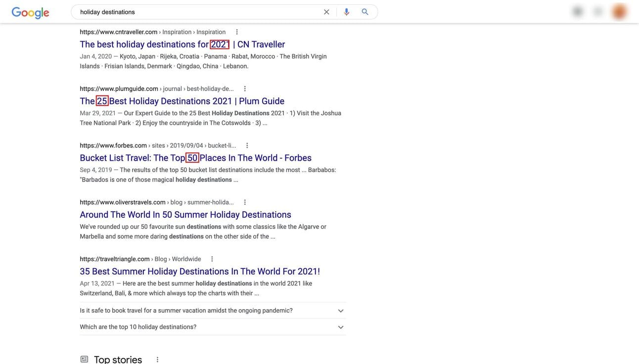The height and width of the screenshot is (364, 639).
Task: Clear the search box text
Action: click(x=326, y=12)
